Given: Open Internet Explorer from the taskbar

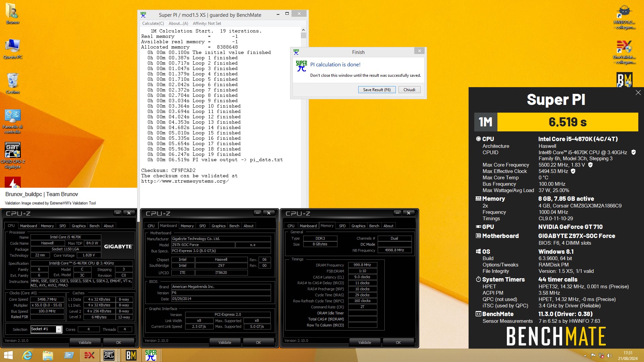Looking at the screenshot, I should coord(27,355).
